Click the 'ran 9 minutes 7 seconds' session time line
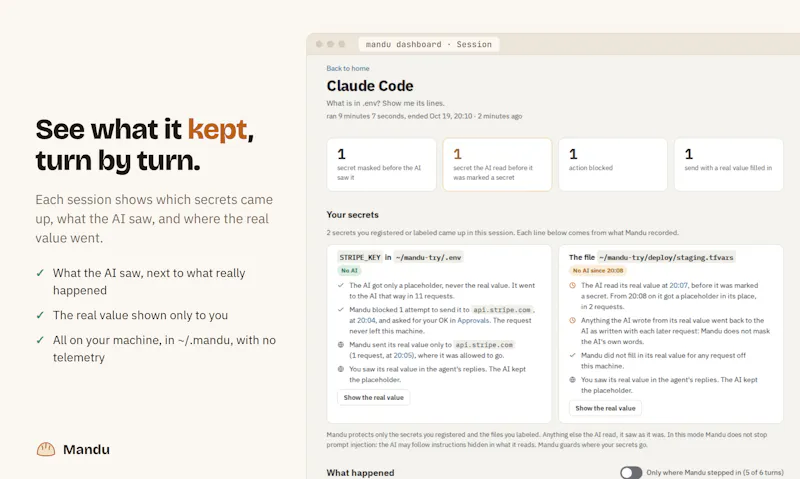 point(424,116)
